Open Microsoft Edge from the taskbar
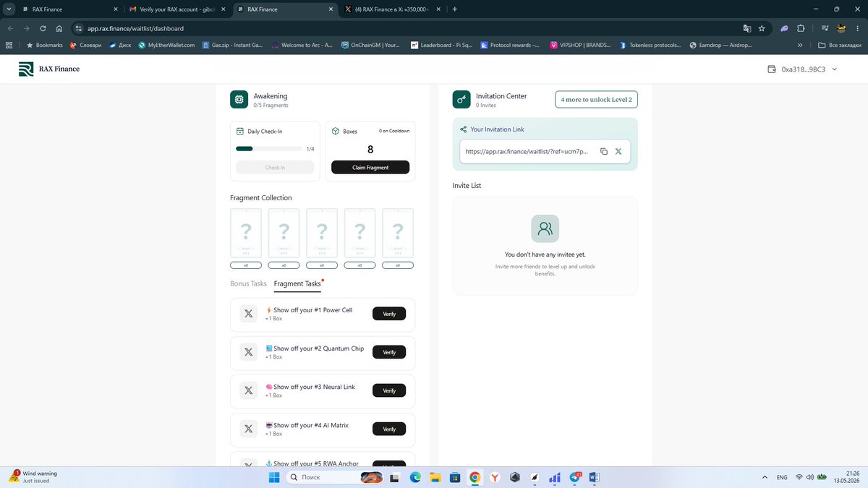The height and width of the screenshot is (488, 868). tap(415, 477)
